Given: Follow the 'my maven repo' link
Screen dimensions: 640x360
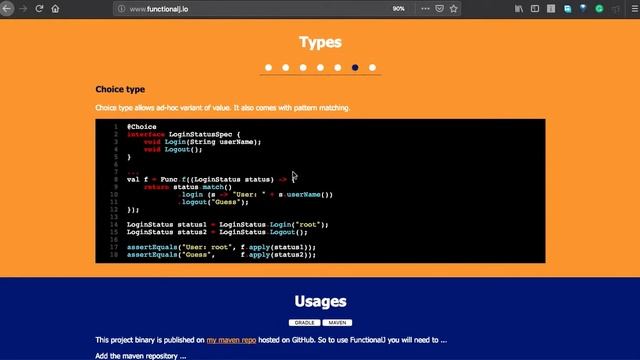Looking at the screenshot, I should coord(231,340).
